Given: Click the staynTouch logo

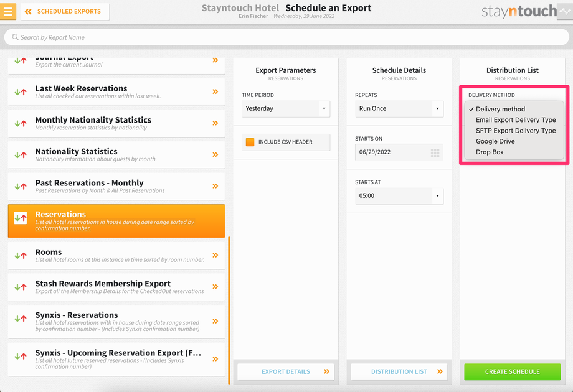Looking at the screenshot, I should [519, 11].
